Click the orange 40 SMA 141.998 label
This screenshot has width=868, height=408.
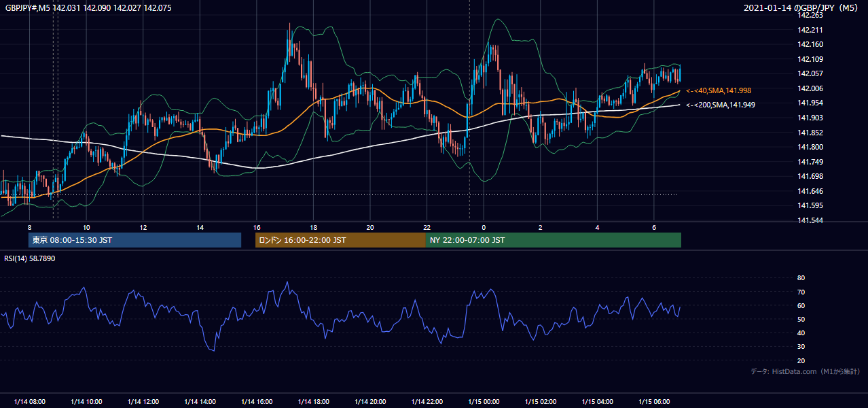click(x=719, y=90)
